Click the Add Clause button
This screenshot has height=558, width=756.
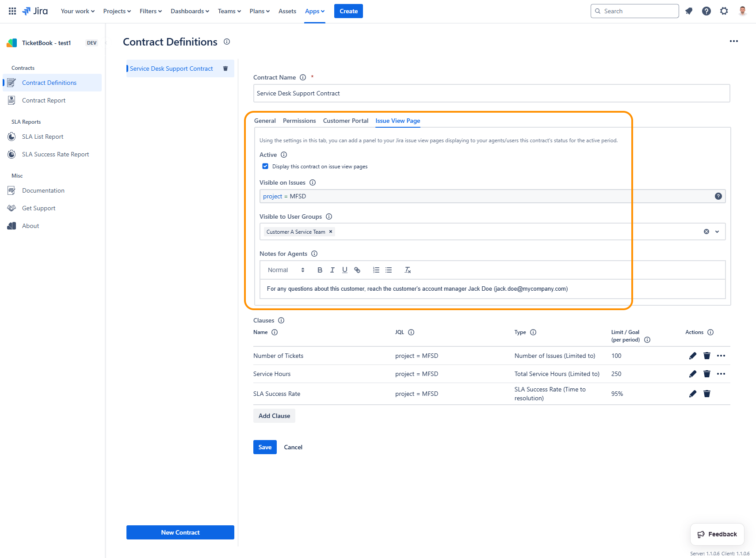click(x=274, y=416)
